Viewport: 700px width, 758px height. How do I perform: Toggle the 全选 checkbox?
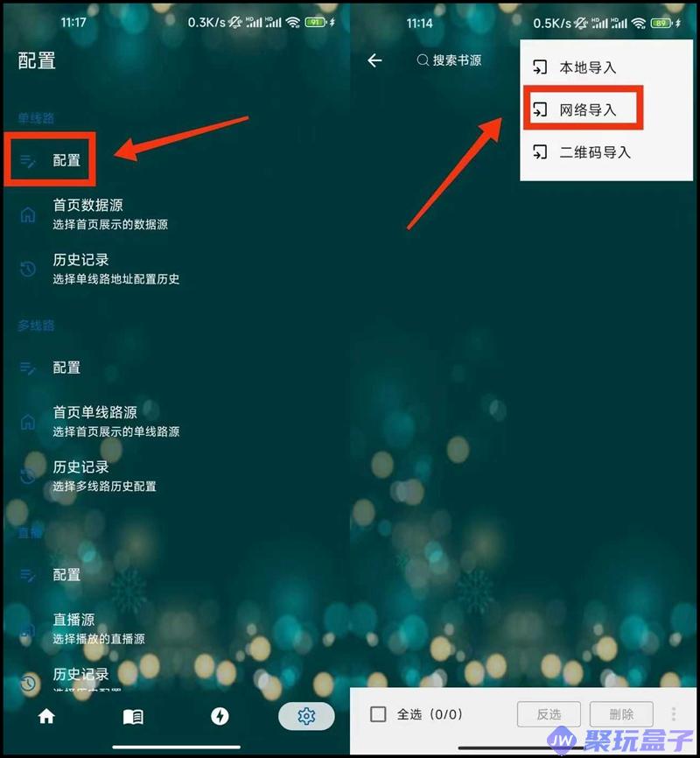click(x=378, y=714)
